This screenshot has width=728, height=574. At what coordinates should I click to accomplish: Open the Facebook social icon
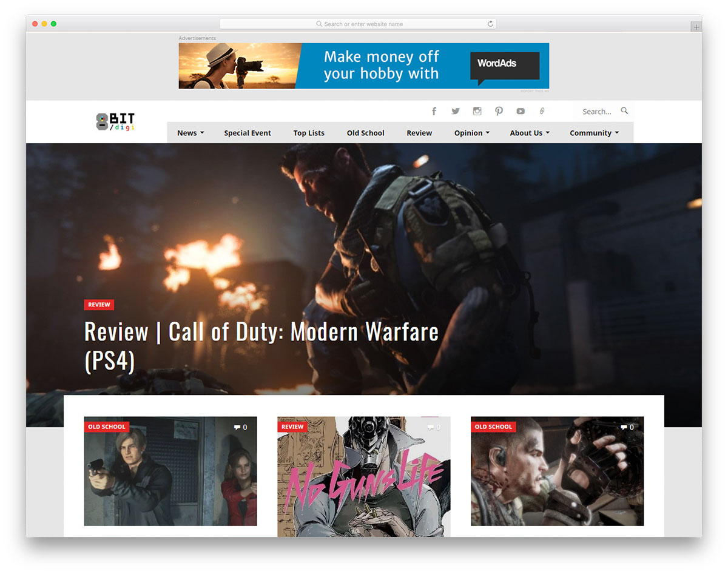click(434, 111)
